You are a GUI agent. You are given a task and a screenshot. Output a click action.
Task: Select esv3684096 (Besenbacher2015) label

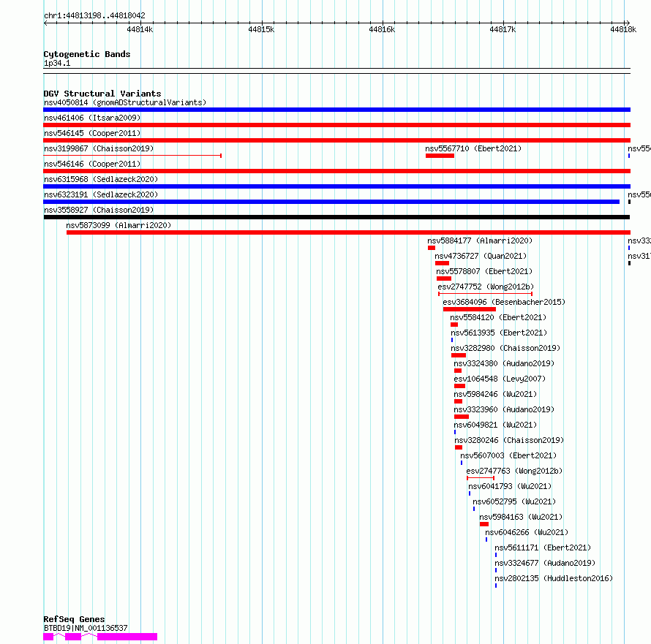(x=504, y=302)
